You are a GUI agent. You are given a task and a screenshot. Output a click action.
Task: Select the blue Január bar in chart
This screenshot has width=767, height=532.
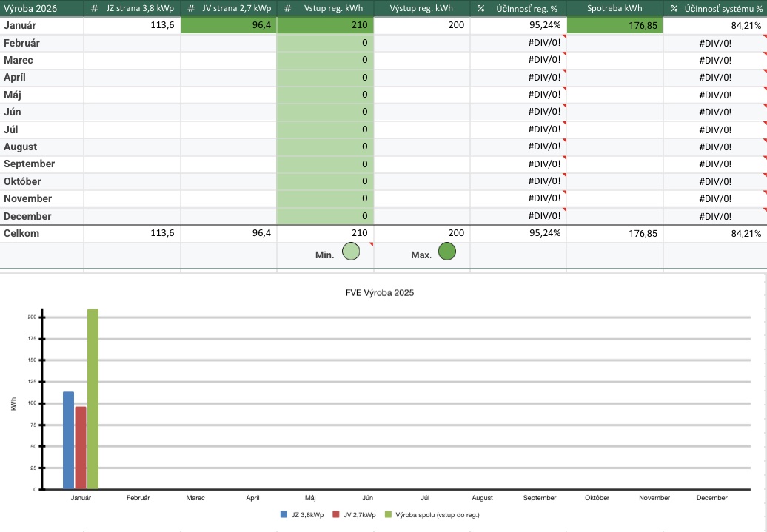tap(68, 440)
